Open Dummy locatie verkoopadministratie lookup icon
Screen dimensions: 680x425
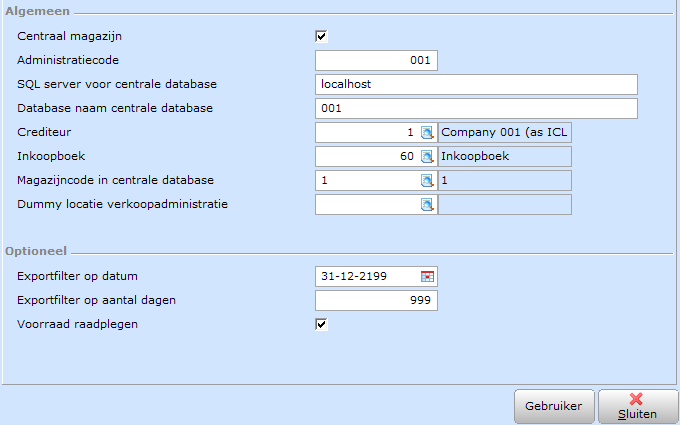tap(427, 205)
